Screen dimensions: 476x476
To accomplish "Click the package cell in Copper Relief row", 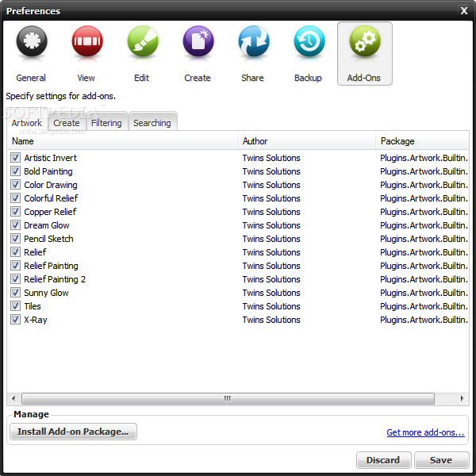I will (x=424, y=212).
